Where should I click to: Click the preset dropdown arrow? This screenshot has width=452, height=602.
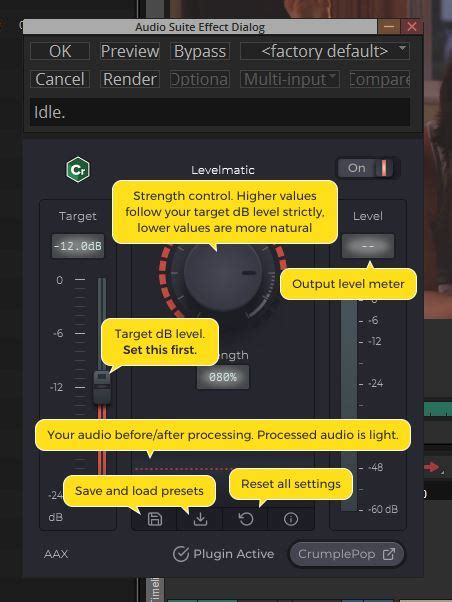[402, 48]
